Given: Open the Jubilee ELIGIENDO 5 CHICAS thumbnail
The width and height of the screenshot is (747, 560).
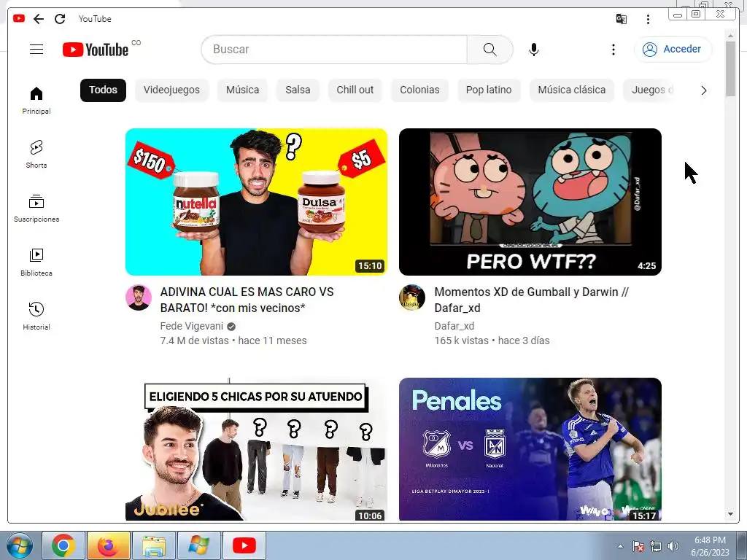Looking at the screenshot, I should click(256, 449).
